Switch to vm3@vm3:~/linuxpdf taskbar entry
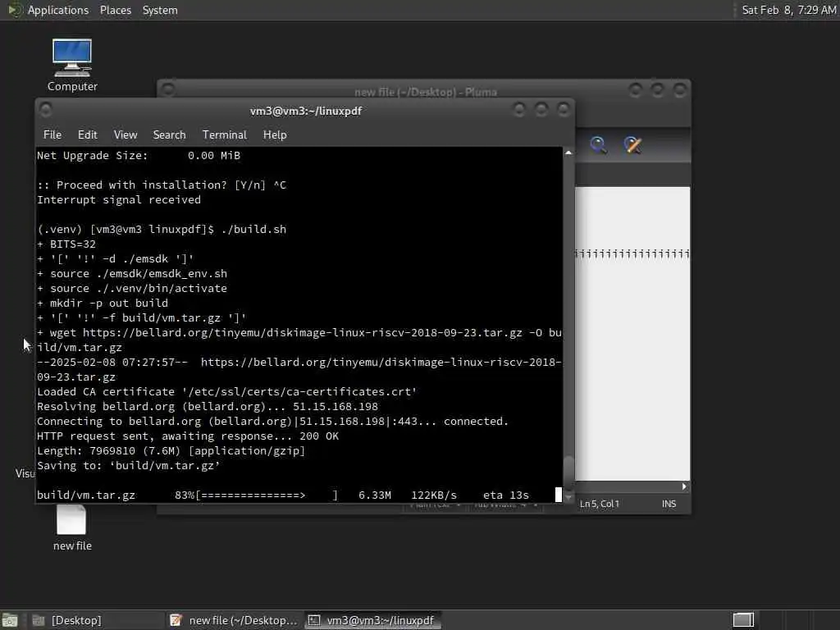The width and height of the screenshot is (840, 630). click(372, 620)
